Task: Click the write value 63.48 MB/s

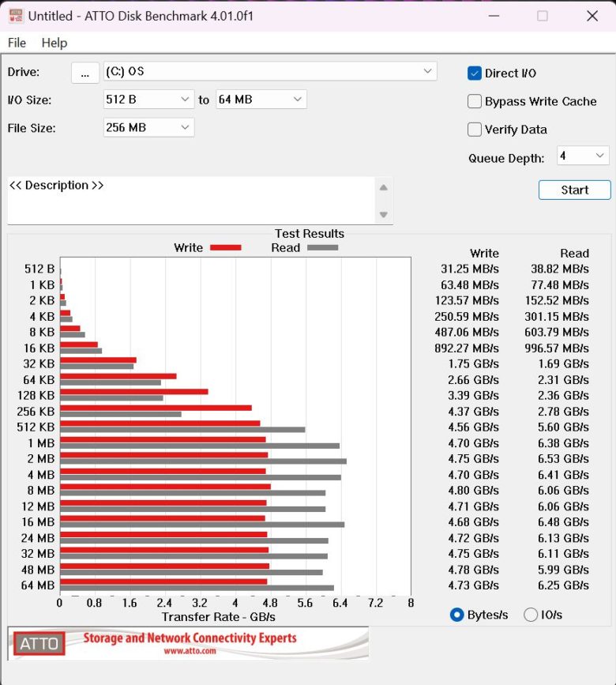Action: [470, 285]
